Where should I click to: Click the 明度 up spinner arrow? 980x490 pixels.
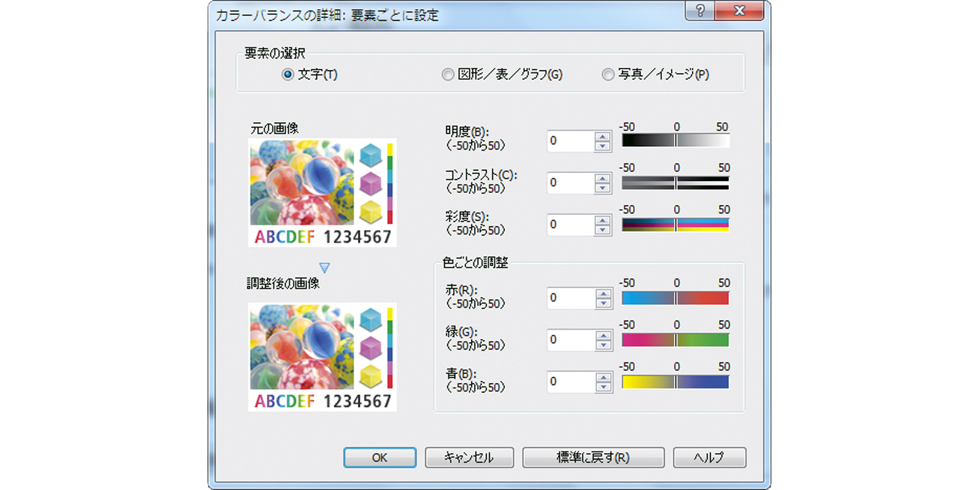[603, 137]
